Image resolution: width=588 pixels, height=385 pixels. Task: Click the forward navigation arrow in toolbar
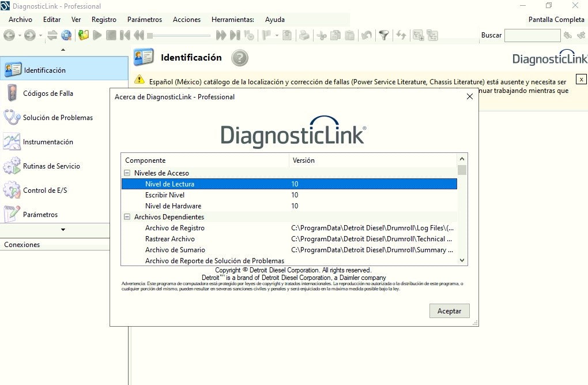click(29, 35)
